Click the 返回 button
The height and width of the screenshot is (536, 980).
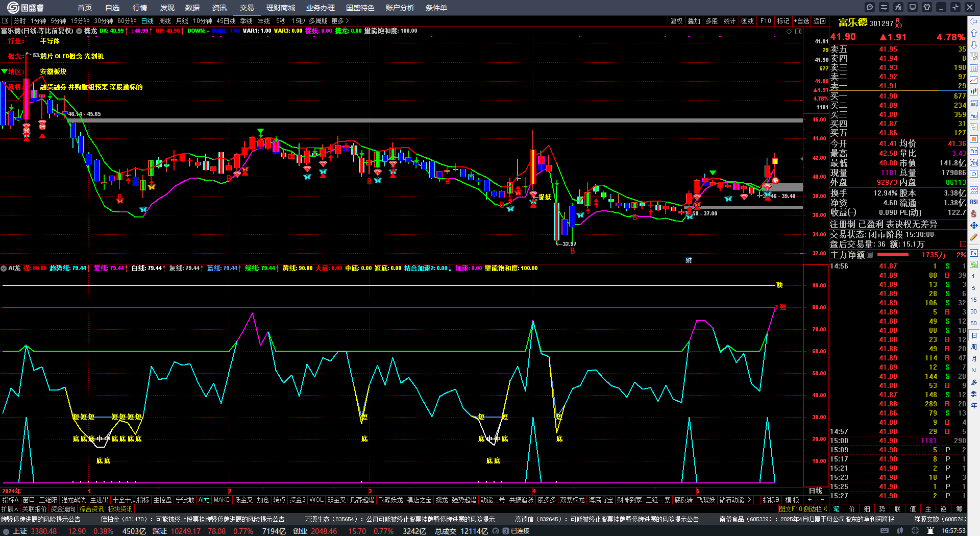(820, 21)
